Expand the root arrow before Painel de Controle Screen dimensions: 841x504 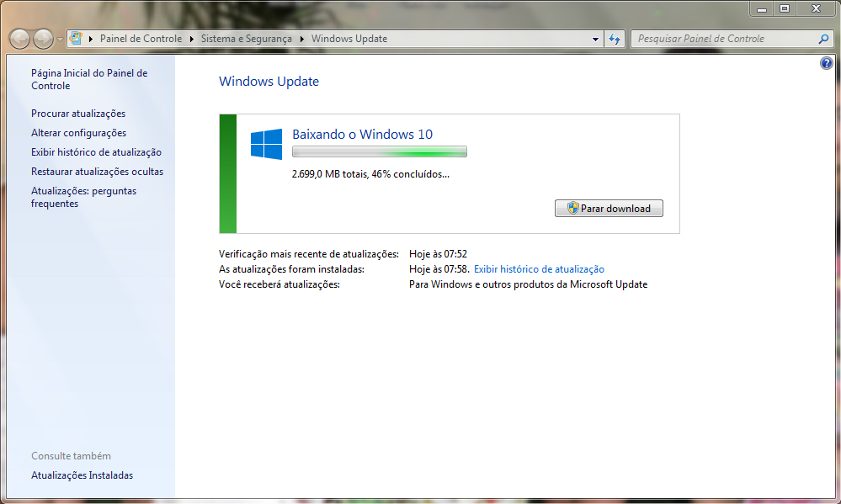[91, 39]
